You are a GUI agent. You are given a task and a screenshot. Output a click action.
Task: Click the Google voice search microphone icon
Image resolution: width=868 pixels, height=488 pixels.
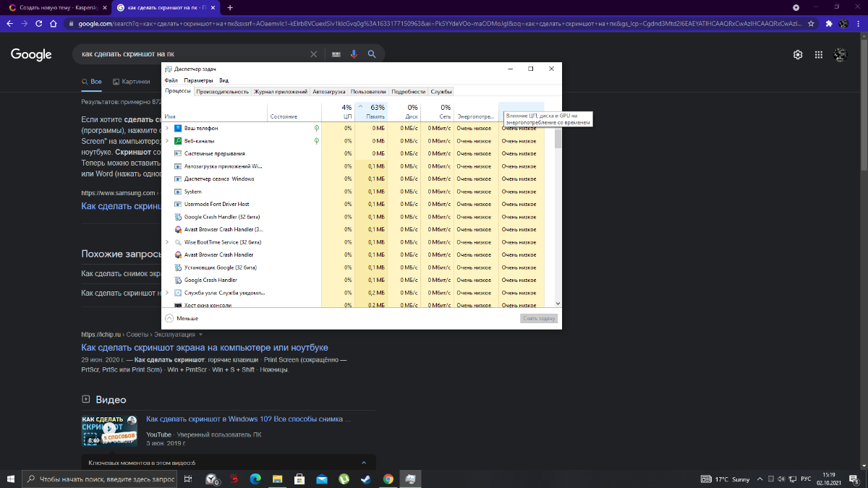click(x=354, y=54)
